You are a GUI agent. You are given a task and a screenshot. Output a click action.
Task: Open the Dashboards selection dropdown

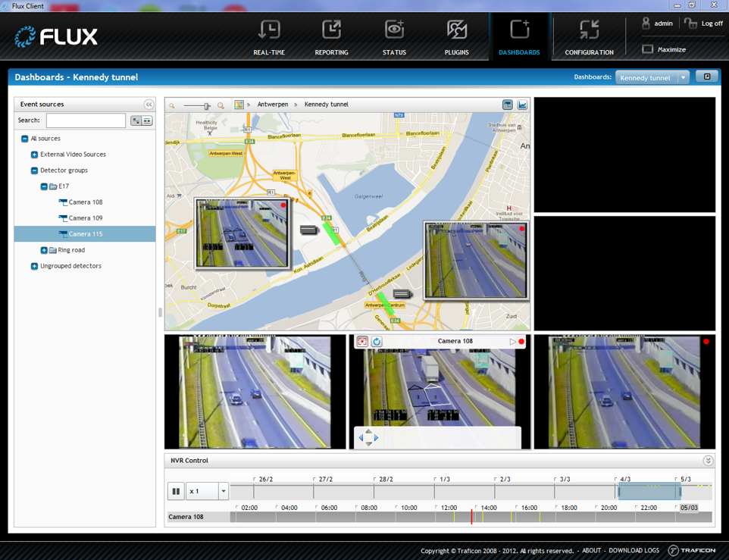point(683,77)
